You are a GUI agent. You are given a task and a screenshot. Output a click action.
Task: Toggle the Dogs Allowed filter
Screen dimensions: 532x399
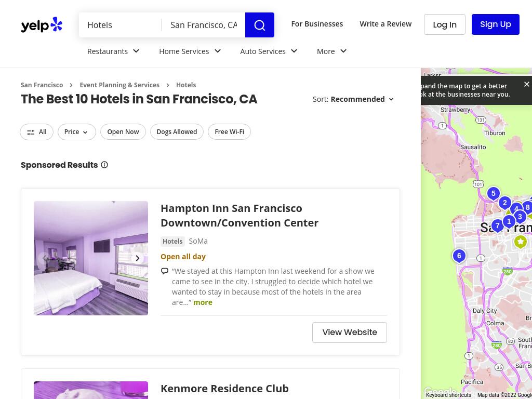coord(177,132)
